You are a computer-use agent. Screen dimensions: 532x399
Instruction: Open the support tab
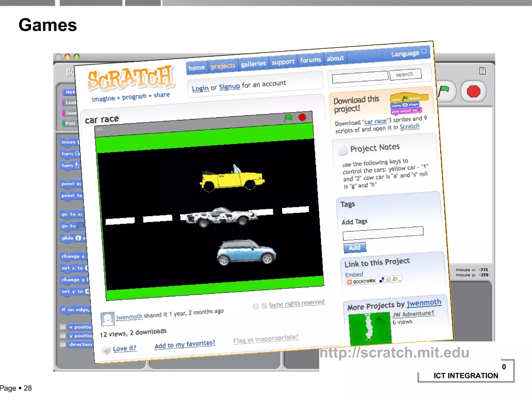[x=283, y=62]
